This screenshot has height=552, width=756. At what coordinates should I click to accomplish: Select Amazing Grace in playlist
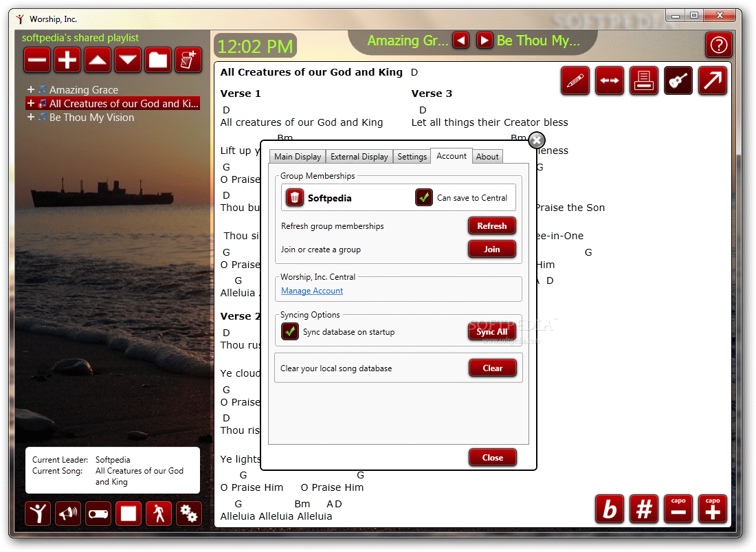(83, 89)
